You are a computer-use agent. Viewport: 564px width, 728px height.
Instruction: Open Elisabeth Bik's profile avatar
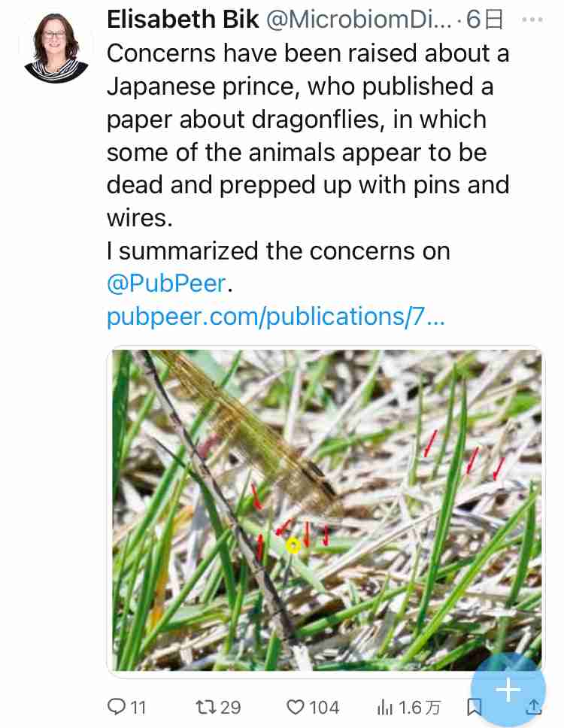(x=55, y=47)
